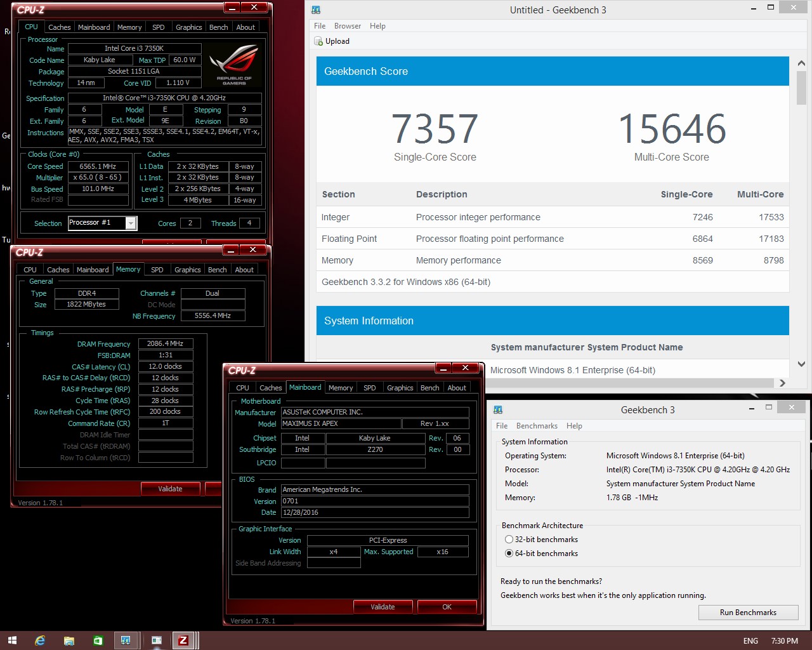Click the Floating Point row in results table
The height and width of the screenshot is (650, 812).
pyautogui.click(x=553, y=239)
